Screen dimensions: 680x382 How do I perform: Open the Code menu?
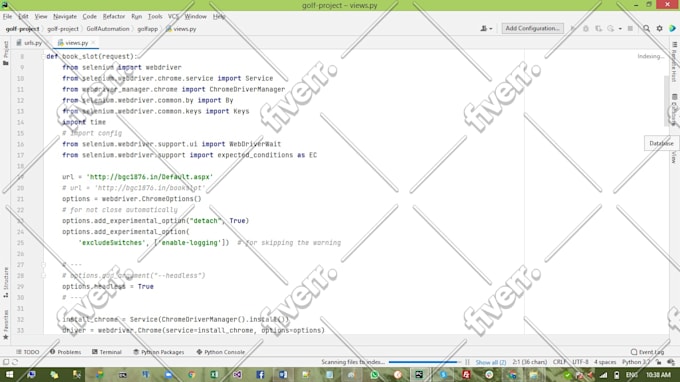pyautogui.click(x=90, y=16)
